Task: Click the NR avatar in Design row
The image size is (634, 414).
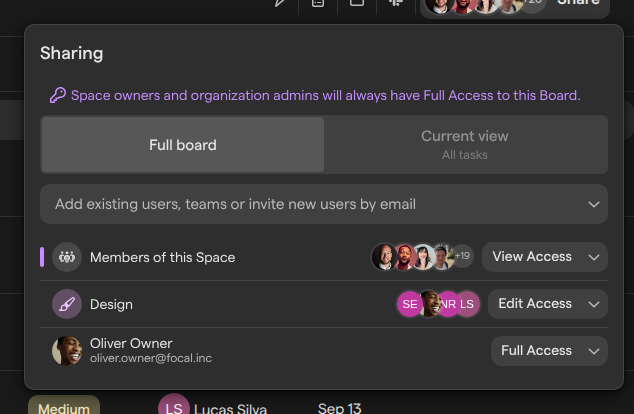Action: click(x=449, y=304)
